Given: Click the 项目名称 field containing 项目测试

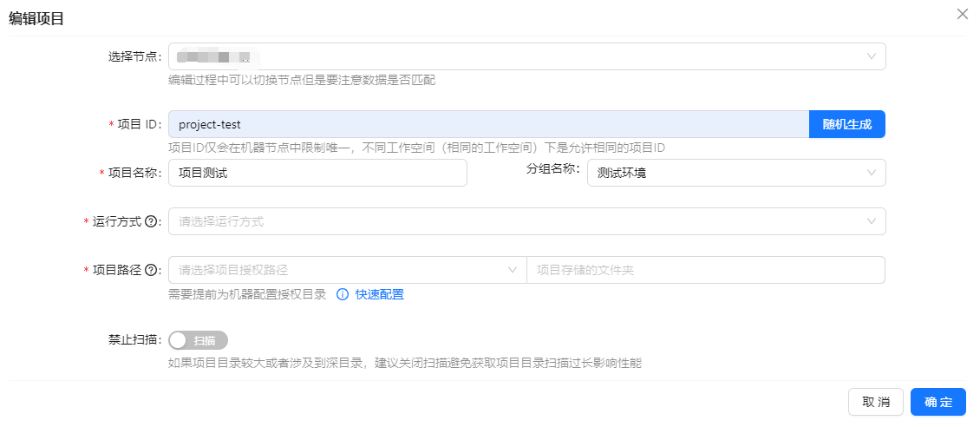Looking at the screenshot, I should [317, 173].
